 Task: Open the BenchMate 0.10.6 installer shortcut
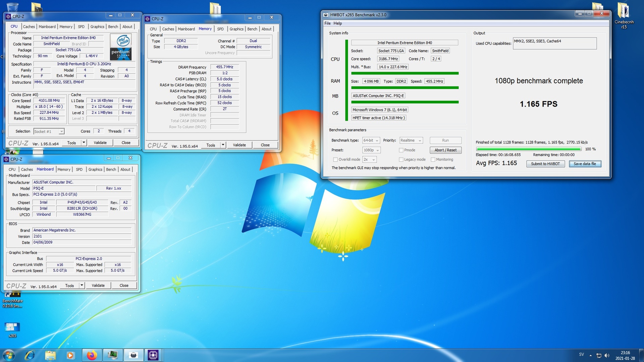coord(12,300)
